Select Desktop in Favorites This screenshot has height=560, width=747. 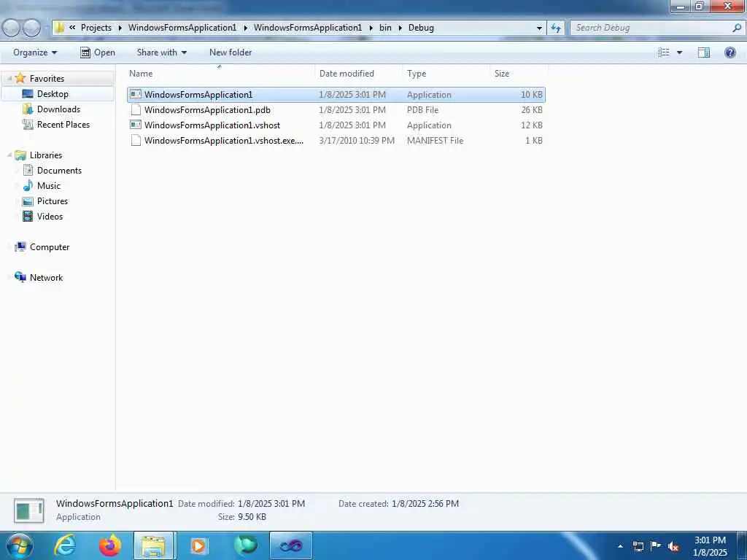tap(53, 94)
